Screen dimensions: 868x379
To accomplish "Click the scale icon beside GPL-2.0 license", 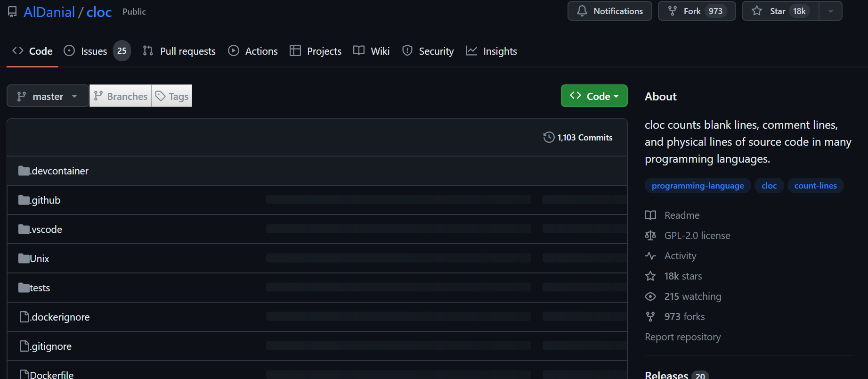I will 650,236.
